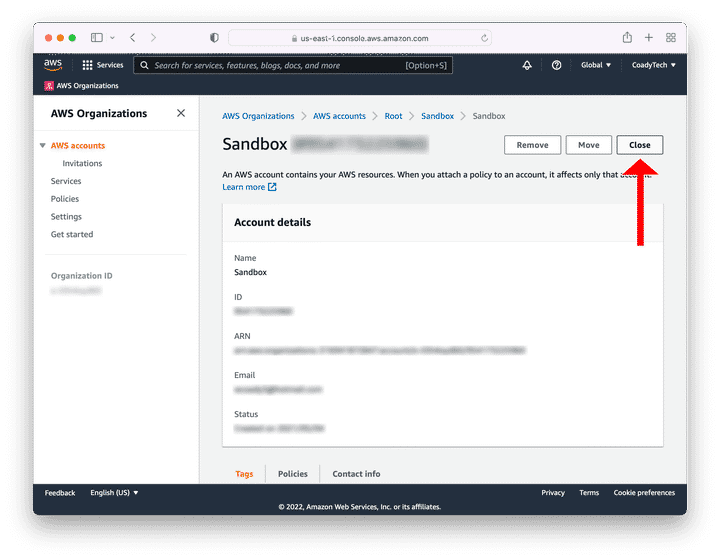720x559 pixels.
Task: Open Safari sidebar dropdown chevron
Action: tap(112, 38)
